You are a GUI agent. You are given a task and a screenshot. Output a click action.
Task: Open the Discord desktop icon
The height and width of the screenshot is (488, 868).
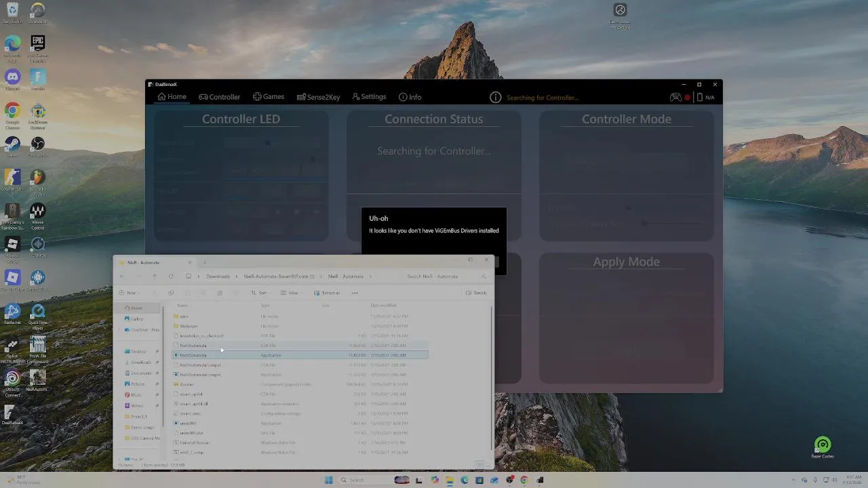pyautogui.click(x=12, y=80)
